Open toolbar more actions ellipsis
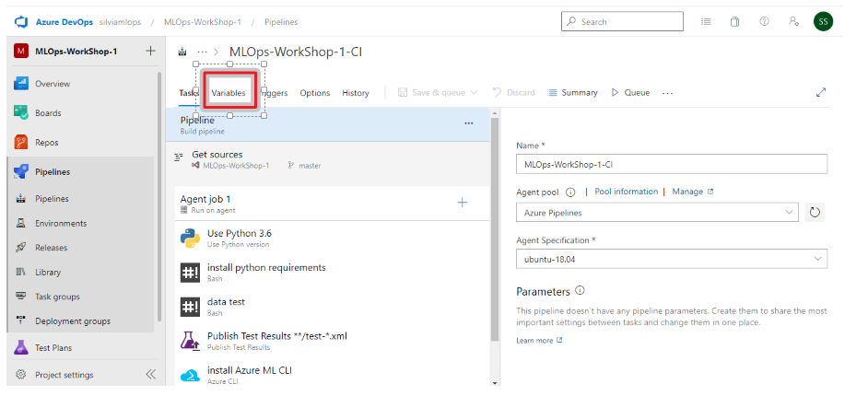Screen dimensions: 868x396 click(x=668, y=93)
